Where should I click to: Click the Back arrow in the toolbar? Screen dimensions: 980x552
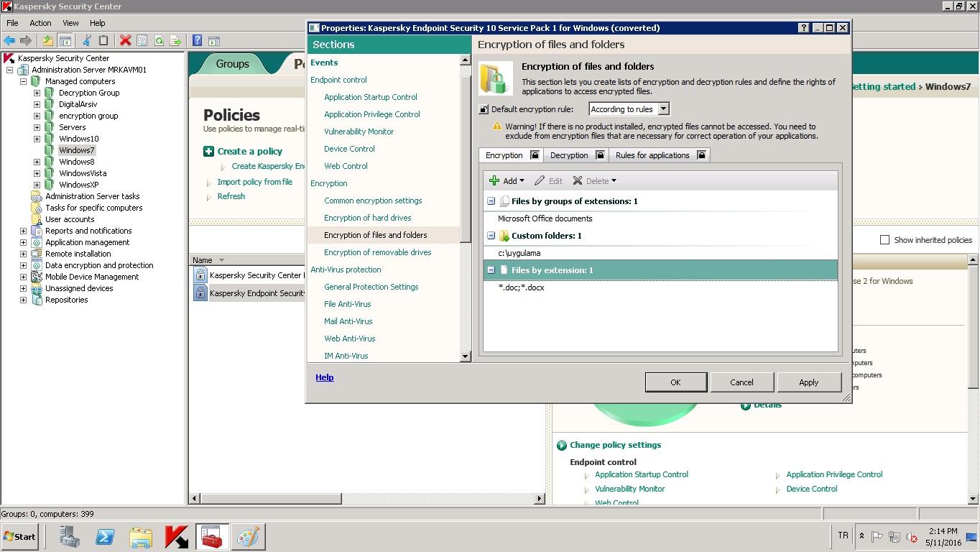(x=9, y=41)
